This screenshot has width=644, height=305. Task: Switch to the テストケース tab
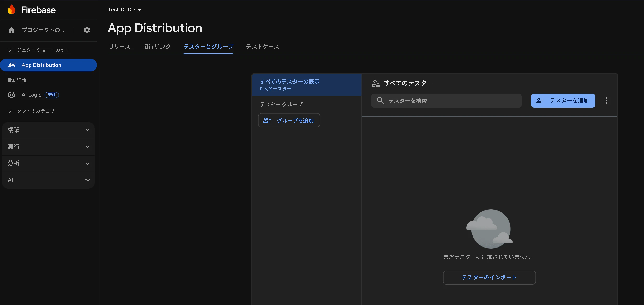tap(262, 47)
